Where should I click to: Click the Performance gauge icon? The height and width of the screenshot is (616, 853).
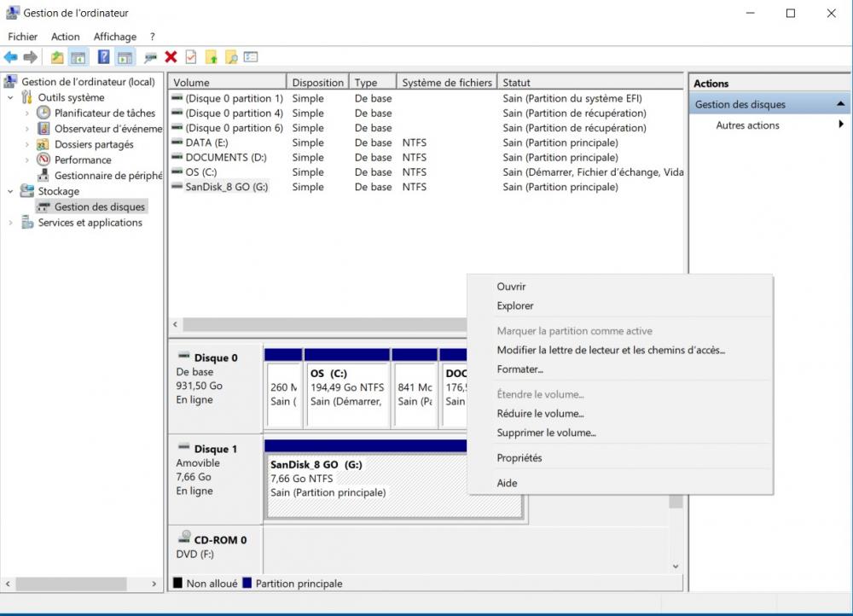coord(44,160)
